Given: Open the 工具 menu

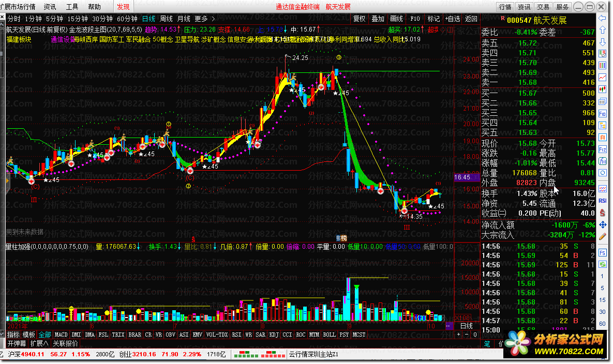Looking at the screenshot, I should pos(72,7).
